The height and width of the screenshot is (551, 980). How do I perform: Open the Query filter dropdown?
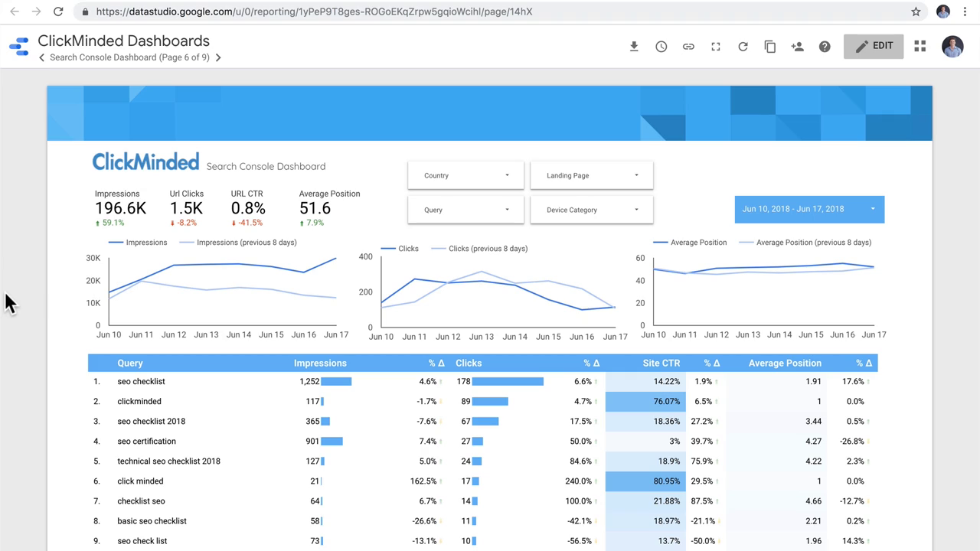(465, 210)
